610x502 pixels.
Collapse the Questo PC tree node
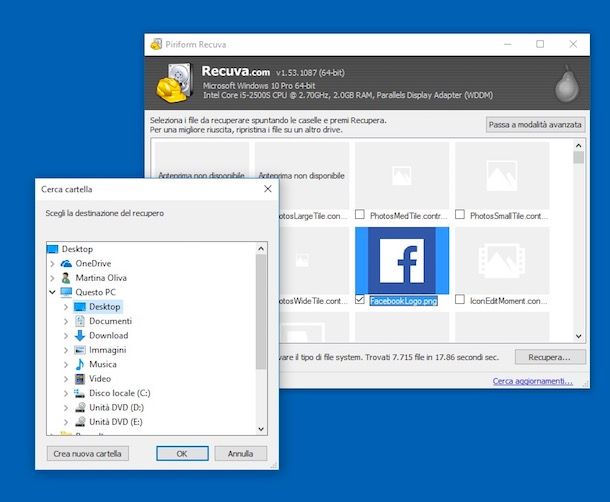53,292
